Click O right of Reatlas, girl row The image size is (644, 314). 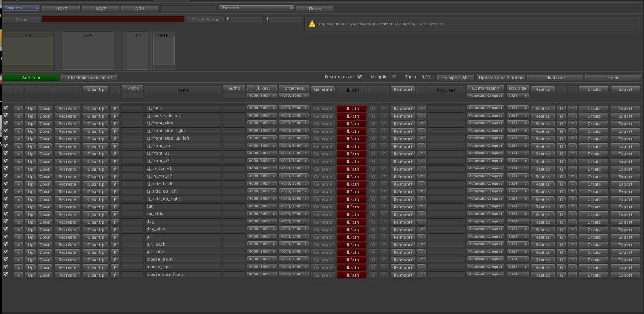point(561,237)
